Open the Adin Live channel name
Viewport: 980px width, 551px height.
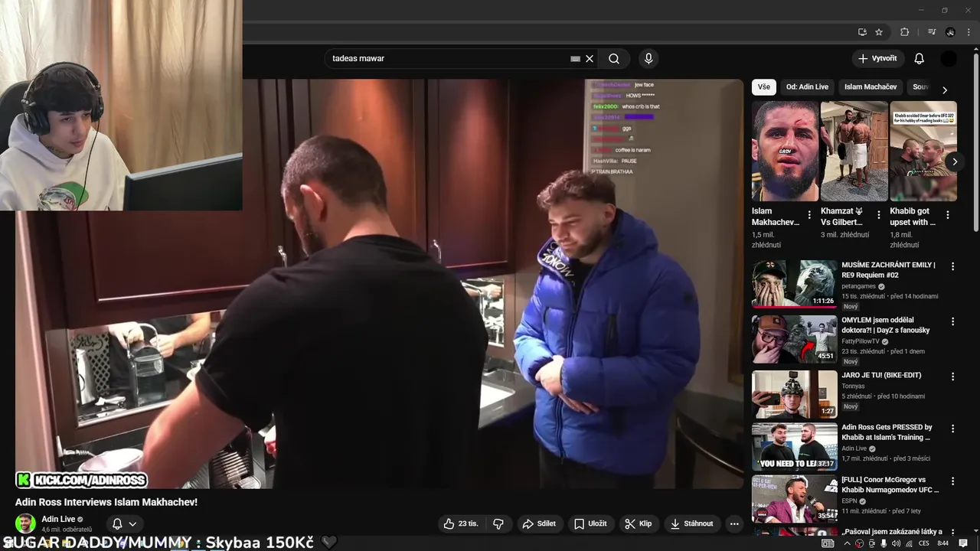point(58,520)
